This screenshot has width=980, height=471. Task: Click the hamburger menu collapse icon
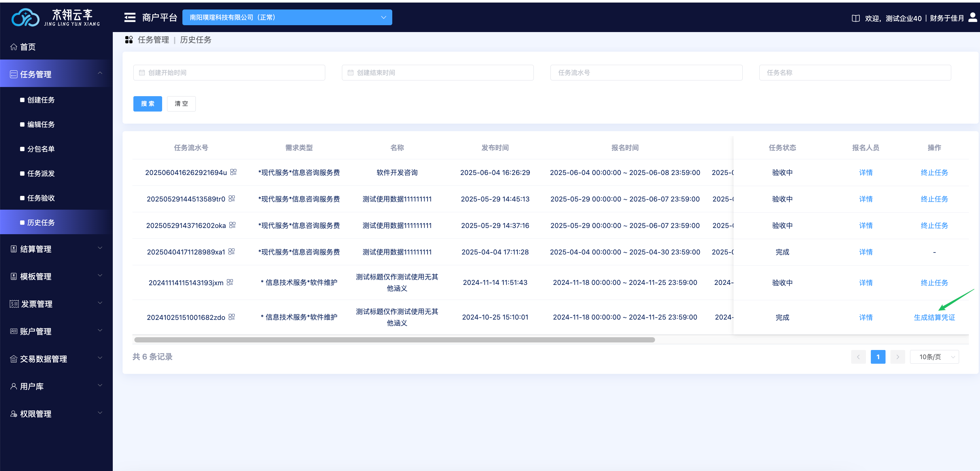coord(130,18)
